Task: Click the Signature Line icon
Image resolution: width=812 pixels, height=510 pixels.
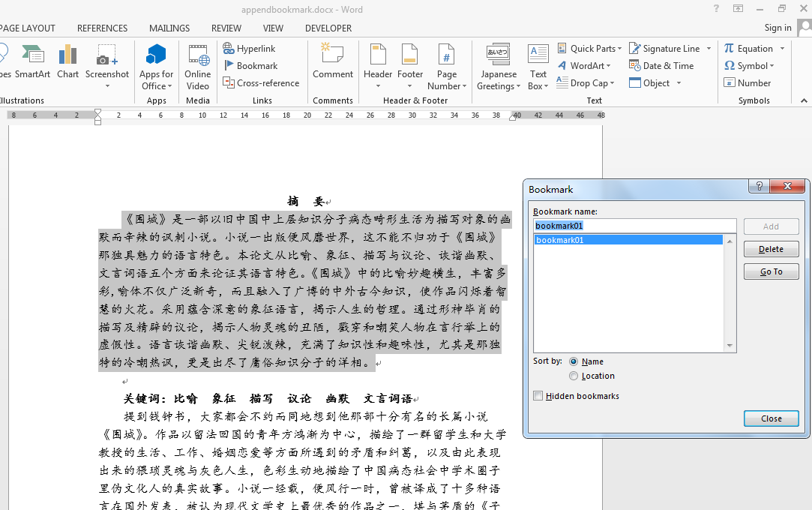Action: 635,48
